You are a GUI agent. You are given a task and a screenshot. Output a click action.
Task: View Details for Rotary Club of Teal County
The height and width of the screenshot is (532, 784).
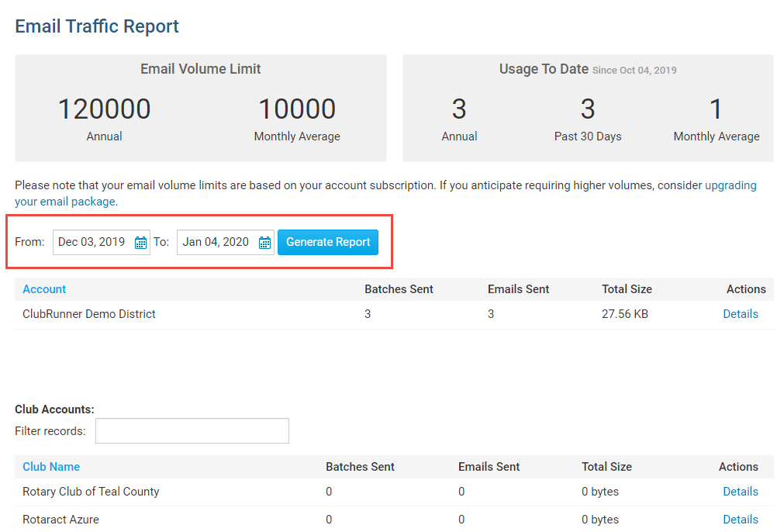(740, 492)
